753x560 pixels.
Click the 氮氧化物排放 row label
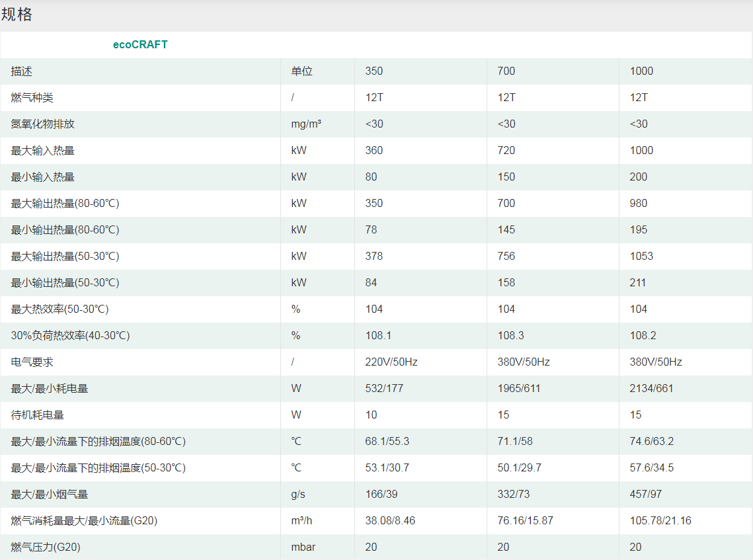pyautogui.click(x=43, y=124)
